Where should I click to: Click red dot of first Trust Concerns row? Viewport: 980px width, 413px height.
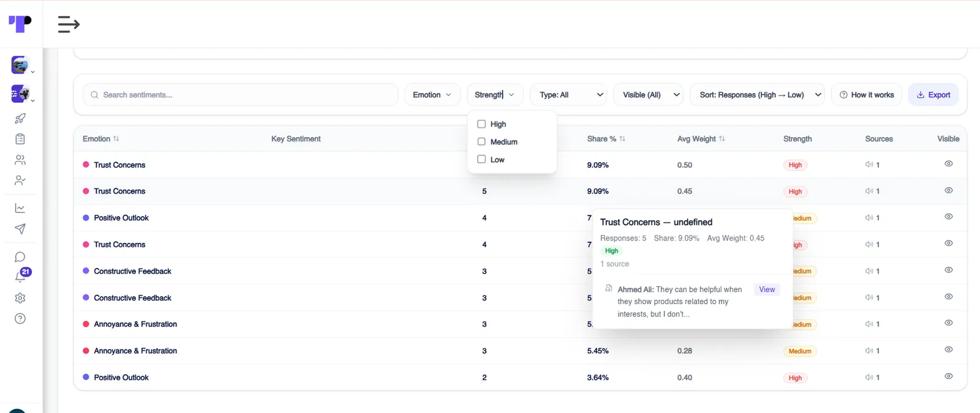pyautogui.click(x=86, y=165)
